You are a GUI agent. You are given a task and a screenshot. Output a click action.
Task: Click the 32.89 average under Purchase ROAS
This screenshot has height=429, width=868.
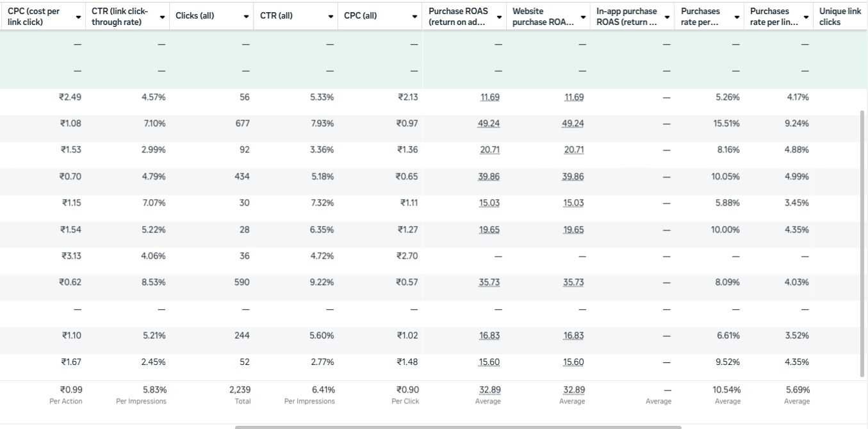[x=490, y=390]
